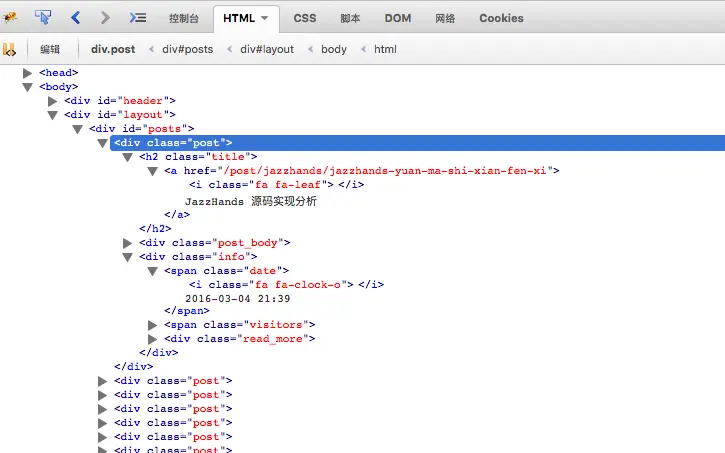Switch to the CSS tab
Viewport: 725px width, 453px height.
tap(305, 18)
